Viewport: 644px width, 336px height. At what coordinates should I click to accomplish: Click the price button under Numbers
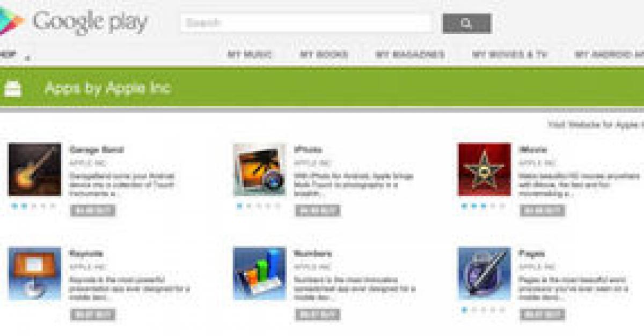(x=318, y=315)
